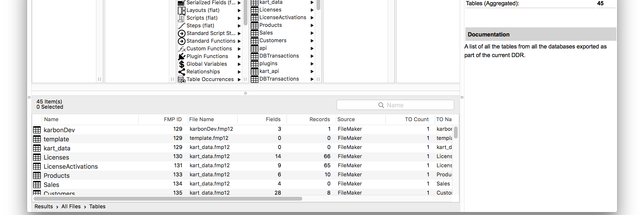Screen dimensions: 644x215
Task: Sort results by Records column header
Action: click(311, 119)
